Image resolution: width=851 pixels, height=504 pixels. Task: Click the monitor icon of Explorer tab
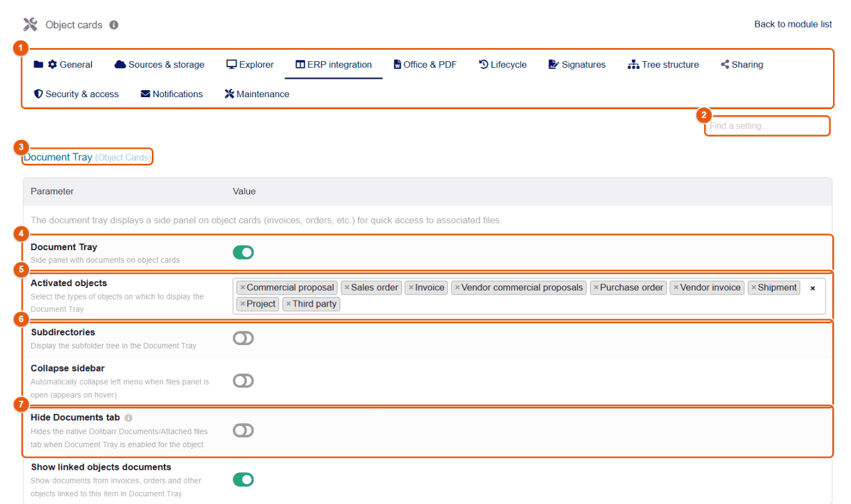(231, 64)
